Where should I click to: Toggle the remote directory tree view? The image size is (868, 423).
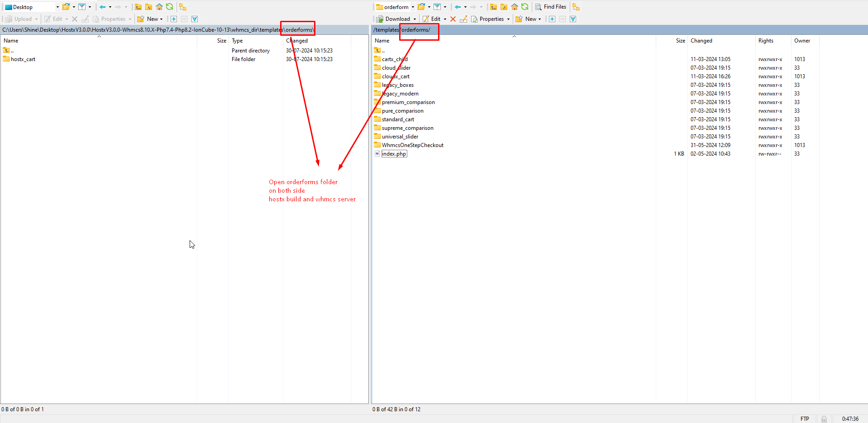point(576,7)
